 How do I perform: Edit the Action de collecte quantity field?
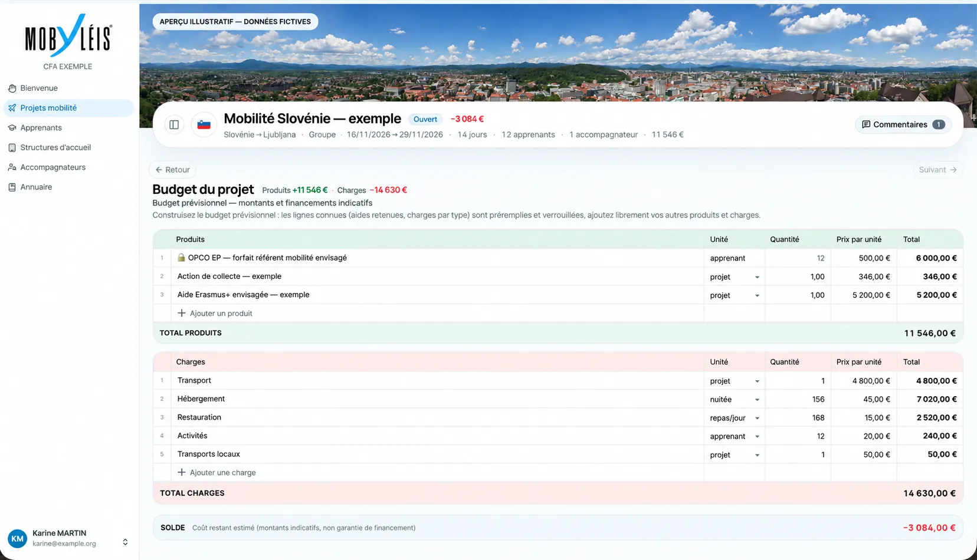798,276
